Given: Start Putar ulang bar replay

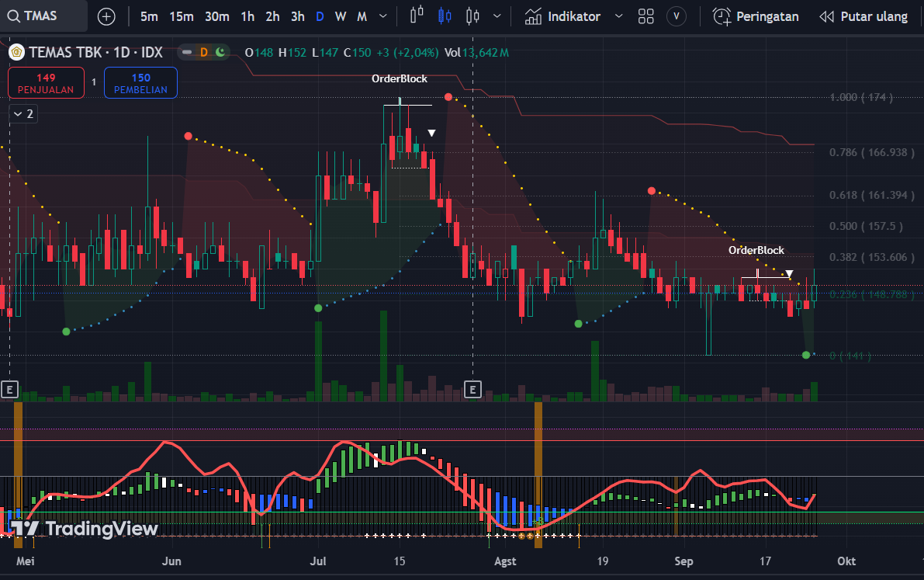Looking at the screenshot, I should point(863,16).
